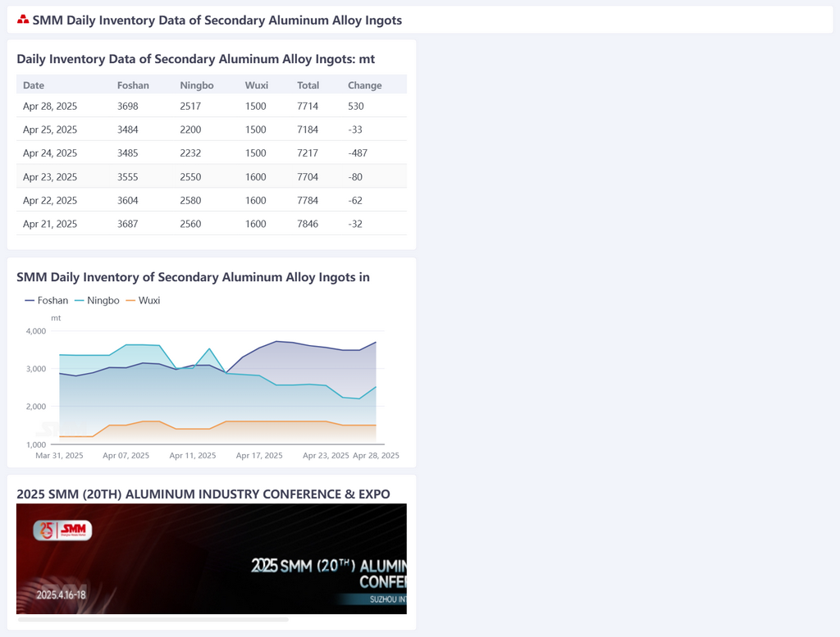Select the Date column header

pyautogui.click(x=33, y=85)
